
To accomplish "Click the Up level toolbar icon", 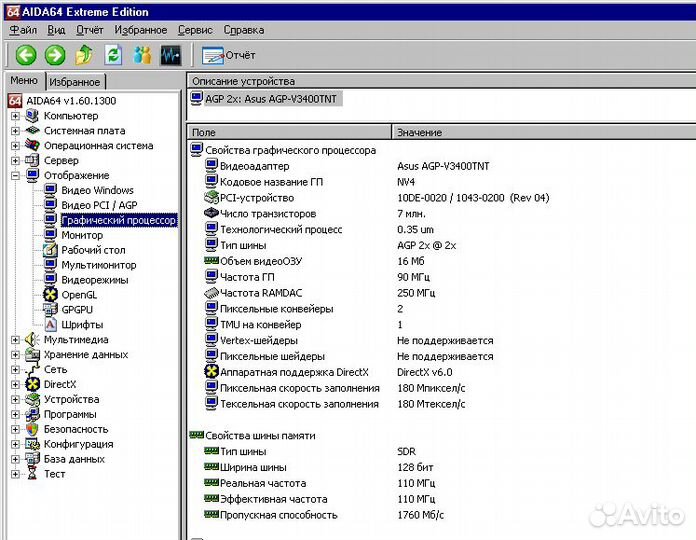I will click(x=84, y=55).
